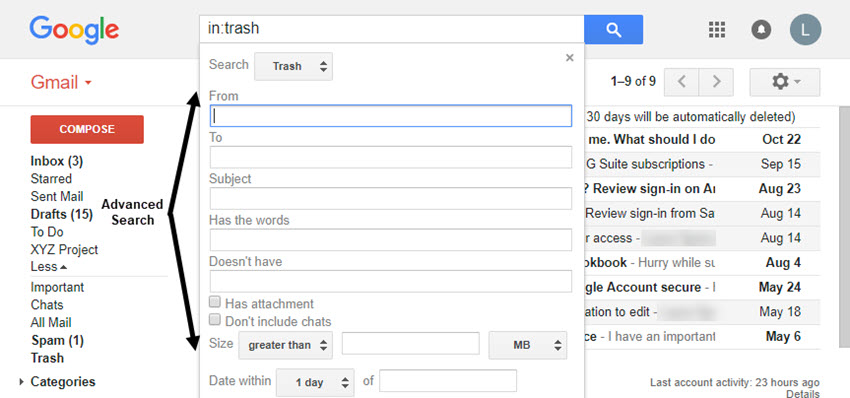Go to older messages with right chevron

pos(716,82)
